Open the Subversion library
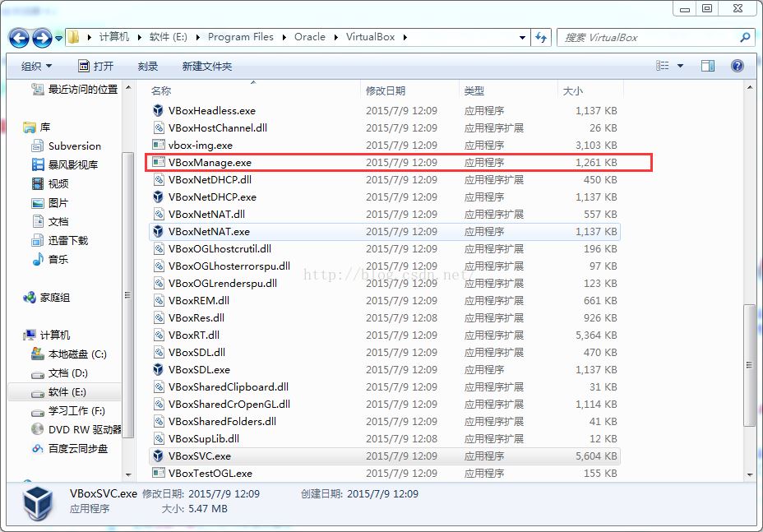 [x=66, y=146]
